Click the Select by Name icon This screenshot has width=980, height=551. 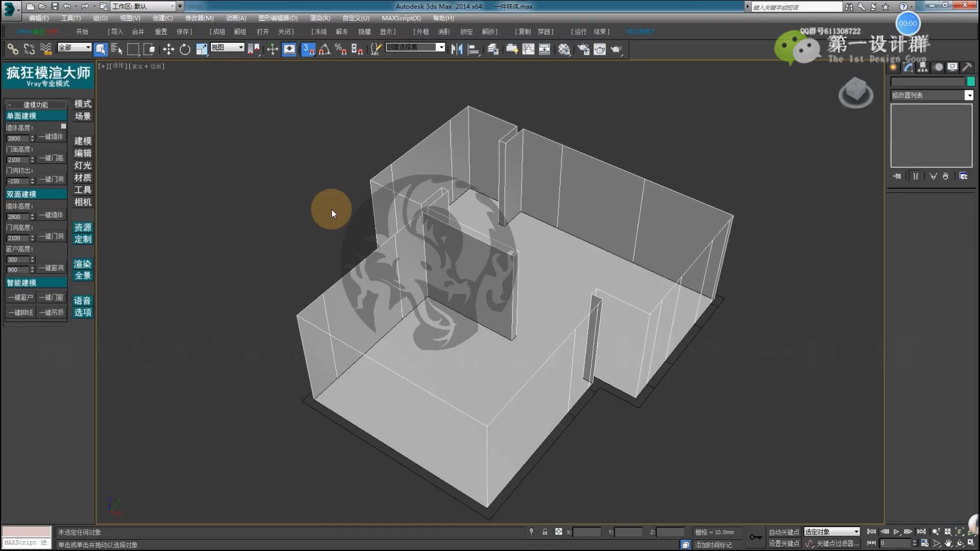coord(116,49)
